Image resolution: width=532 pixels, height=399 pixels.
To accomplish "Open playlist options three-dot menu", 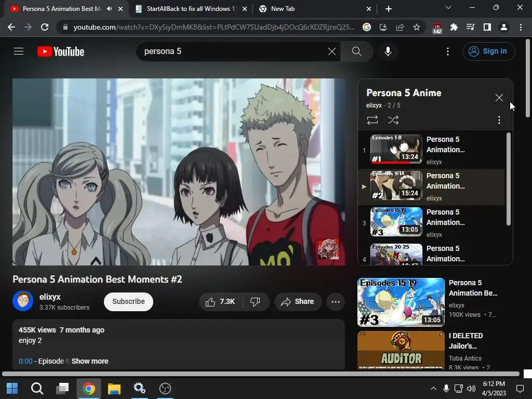I will pos(499,120).
